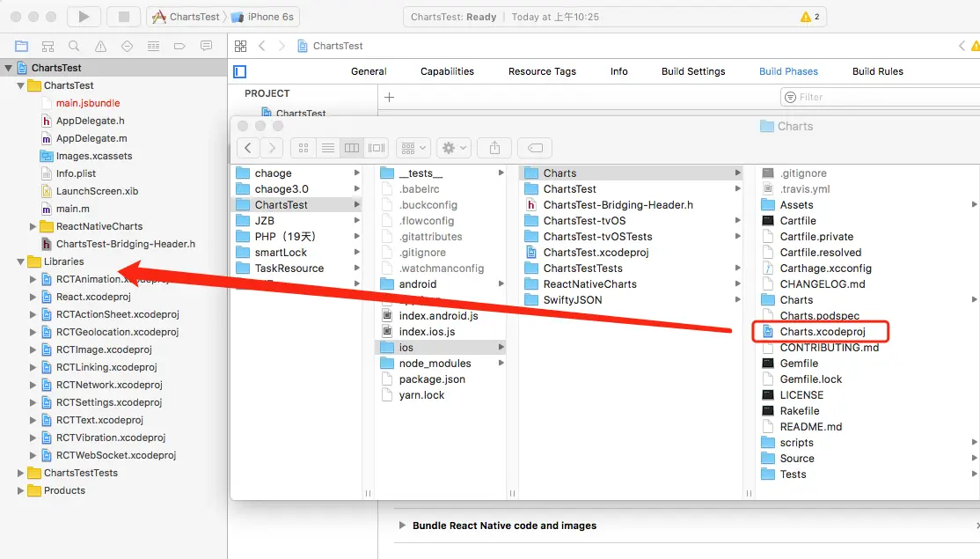This screenshot has height=559, width=980.
Task: Open the Capabilities tab
Action: click(447, 71)
